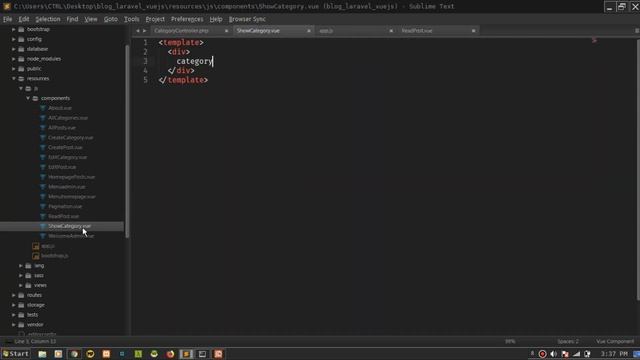
Task: Click Windows Start button
Action: tap(16, 353)
